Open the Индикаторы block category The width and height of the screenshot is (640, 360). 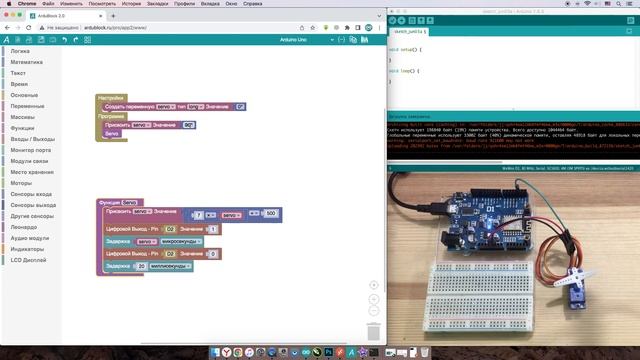click(27, 249)
